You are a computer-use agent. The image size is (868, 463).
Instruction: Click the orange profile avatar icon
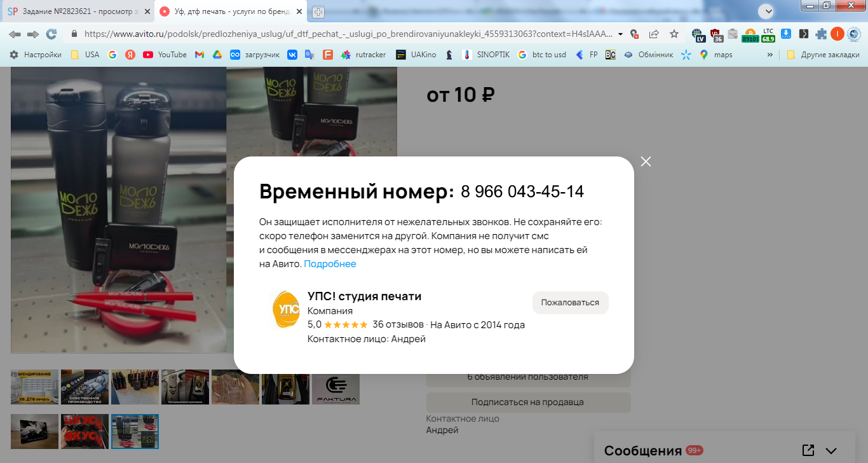[837, 34]
